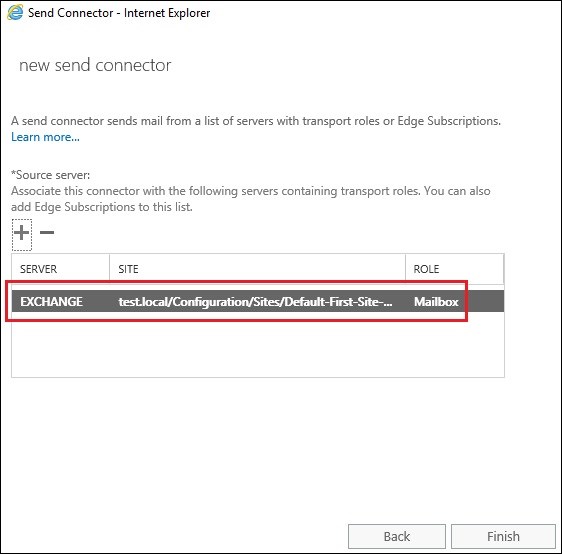Image resolution: width=562 pixels, height=554 pixels.
Task: Click the Back button
Action: coord(397,536)
